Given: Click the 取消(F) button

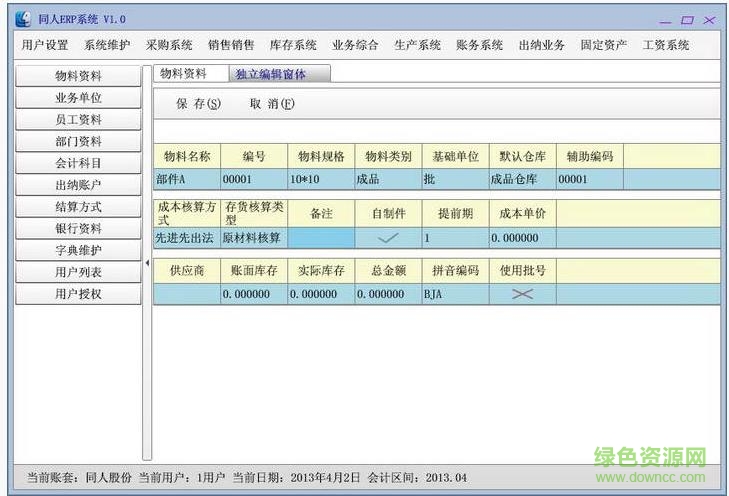Looking at the screenshot, I should point(272,104).
